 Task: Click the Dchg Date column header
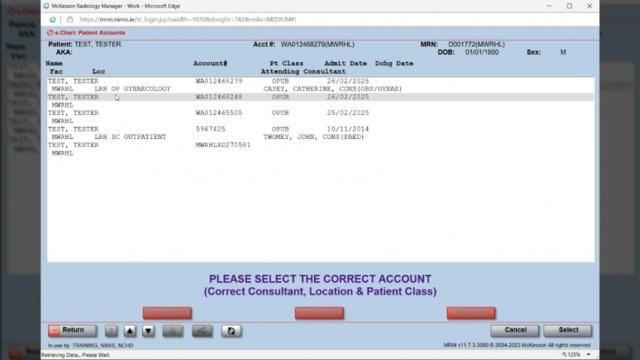click(394, 64)
